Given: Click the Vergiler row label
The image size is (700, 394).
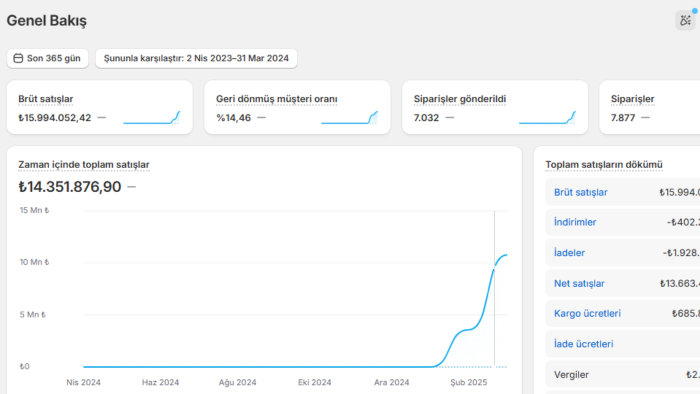Looking at the screenshot, I should pos(571,375).
